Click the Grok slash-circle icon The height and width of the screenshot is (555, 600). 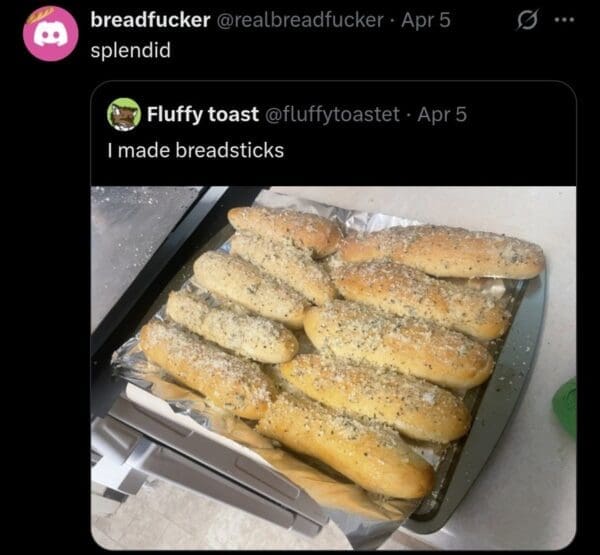(x=527, y=20)
